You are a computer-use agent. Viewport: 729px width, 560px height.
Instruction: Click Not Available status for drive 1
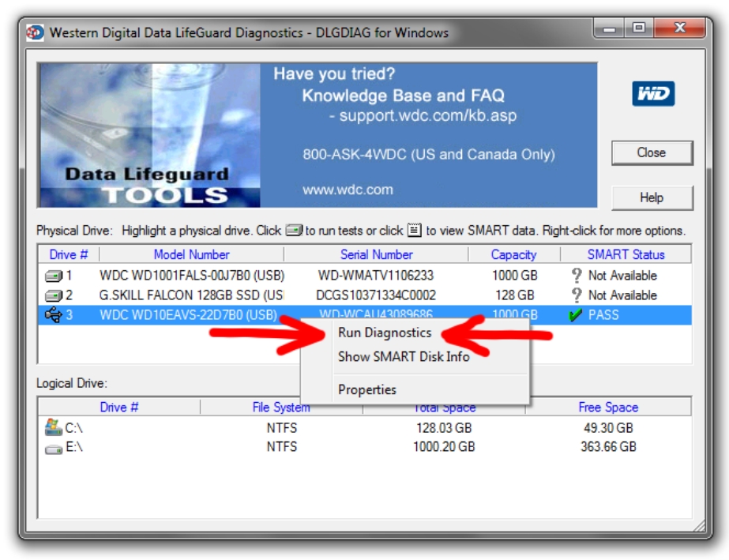pos(622,276)
